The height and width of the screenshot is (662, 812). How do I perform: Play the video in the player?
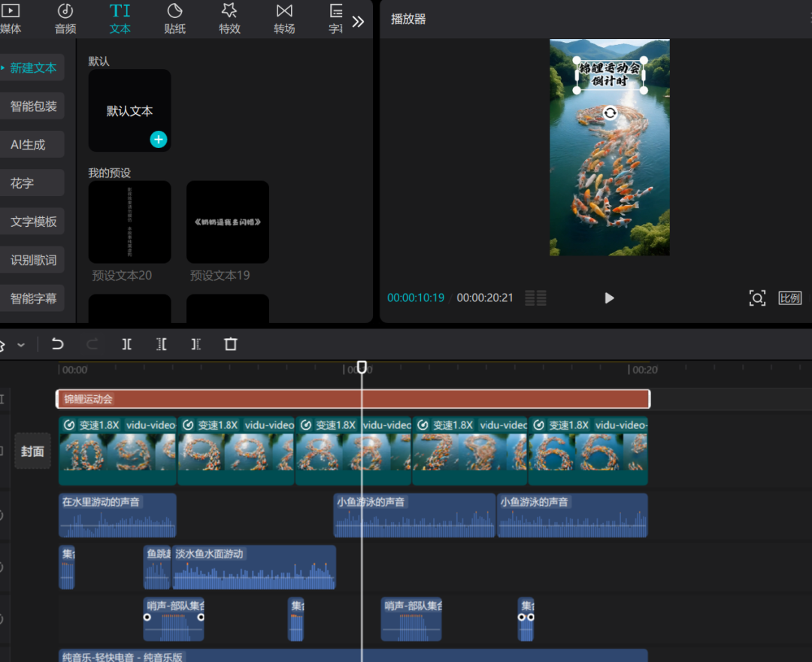pyautogui.click(x=609, y=298)
